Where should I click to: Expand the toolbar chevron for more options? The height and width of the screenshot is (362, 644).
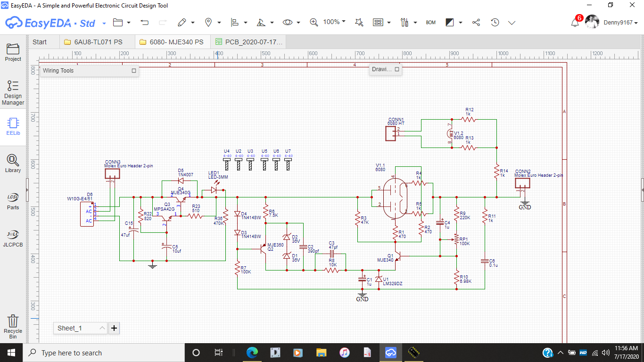pos(512,22)
